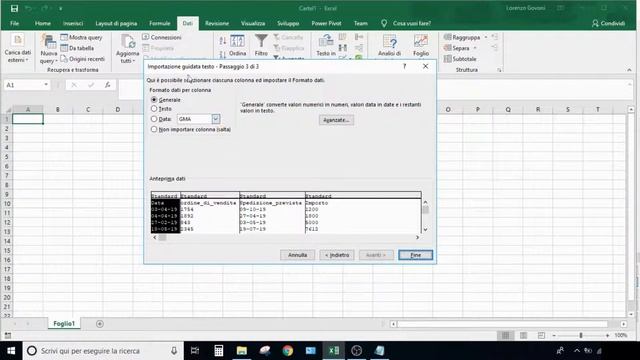Click Ordina sort button
Image resolution: width=640 pixels, height=360 pixels.
237,46
